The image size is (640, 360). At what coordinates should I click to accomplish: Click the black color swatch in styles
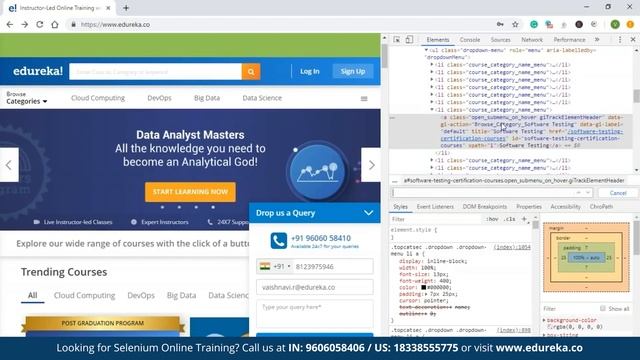pyautogui.click(x=424, y=287)
